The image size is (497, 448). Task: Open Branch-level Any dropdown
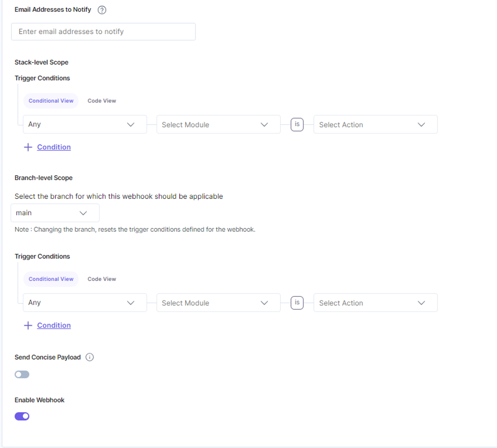click(x=85, y=303)
